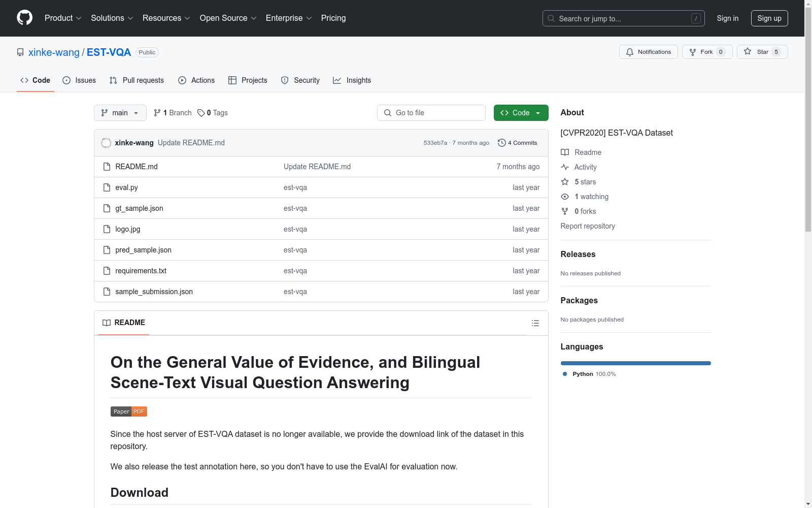This screenshot has height=508, width=812.
Task: Expand the Open Source menu
Action: [x=228, y=18]
